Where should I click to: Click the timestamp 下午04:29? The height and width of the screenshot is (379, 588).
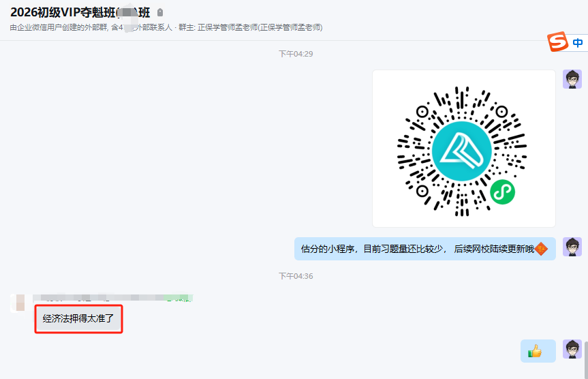(296, 54)
